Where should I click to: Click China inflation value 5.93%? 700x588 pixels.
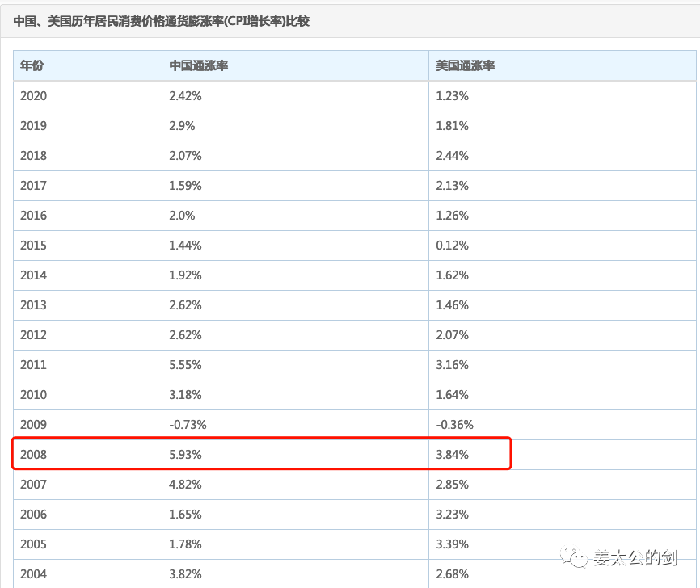[185, 455]
